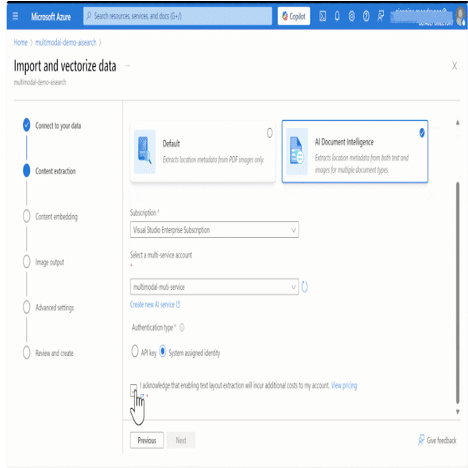Open the multi-service account dropdown
The image size is (468, 468).
pyautogui.click(x=214, y=287)
